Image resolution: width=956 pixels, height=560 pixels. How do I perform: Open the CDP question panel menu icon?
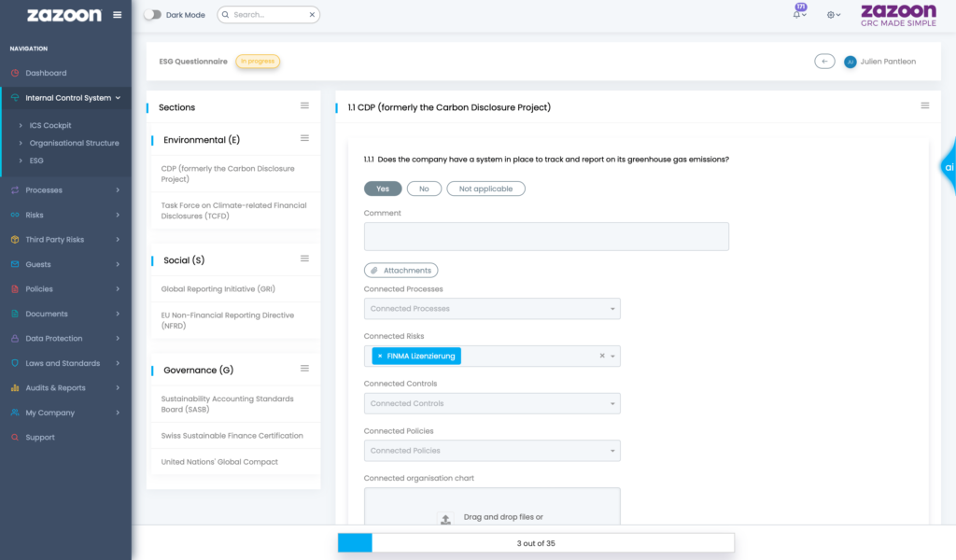click(x=925, y=106)
